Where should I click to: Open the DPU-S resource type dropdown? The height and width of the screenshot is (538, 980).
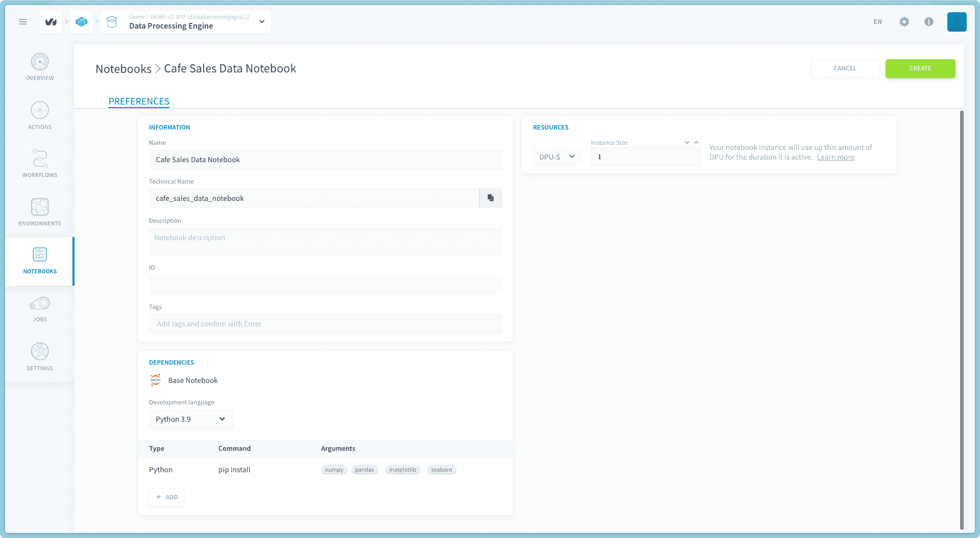557,157
